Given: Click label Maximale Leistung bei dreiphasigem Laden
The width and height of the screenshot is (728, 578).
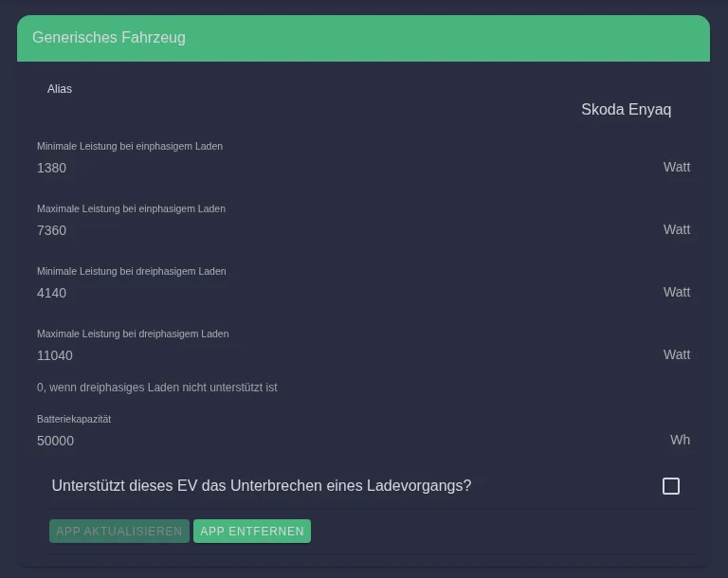Looking at the screenshot, I should [133, 334].
